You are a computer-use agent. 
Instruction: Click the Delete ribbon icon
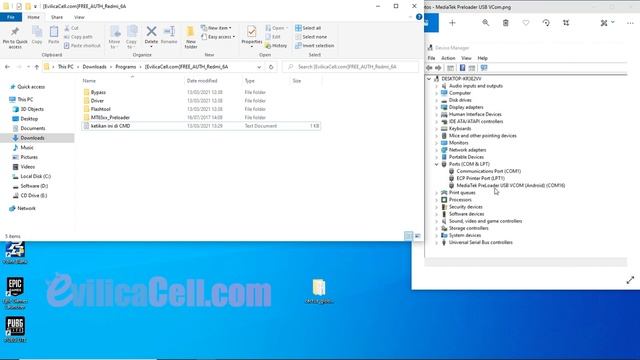coord(151,35)
